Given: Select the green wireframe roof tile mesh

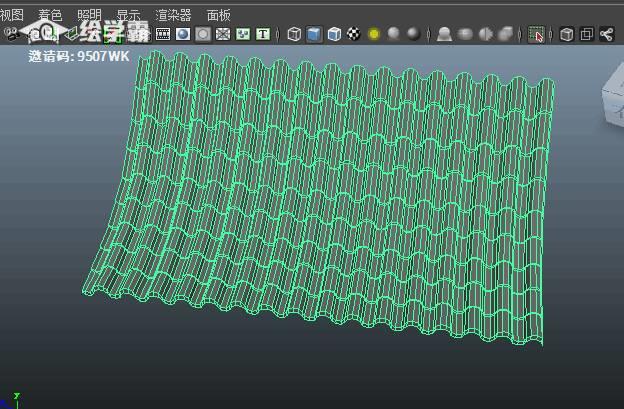Looking at the screenshot, I should (330, 200).
